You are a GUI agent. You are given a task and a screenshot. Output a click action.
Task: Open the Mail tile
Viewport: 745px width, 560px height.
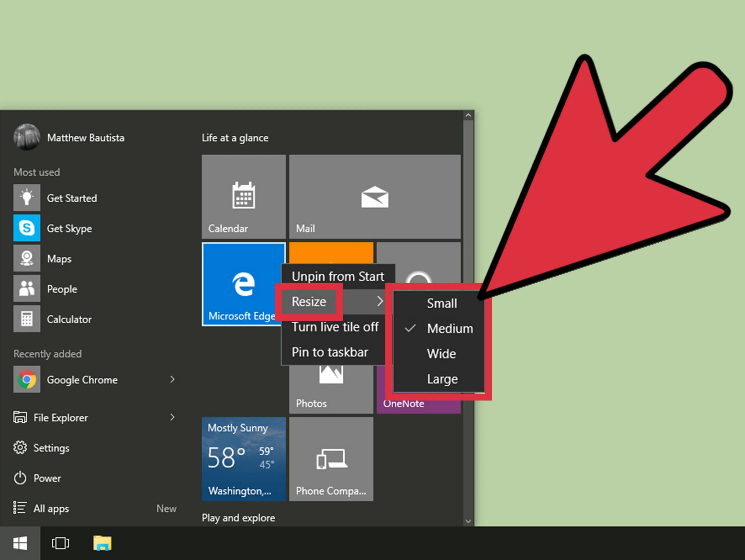375,197
